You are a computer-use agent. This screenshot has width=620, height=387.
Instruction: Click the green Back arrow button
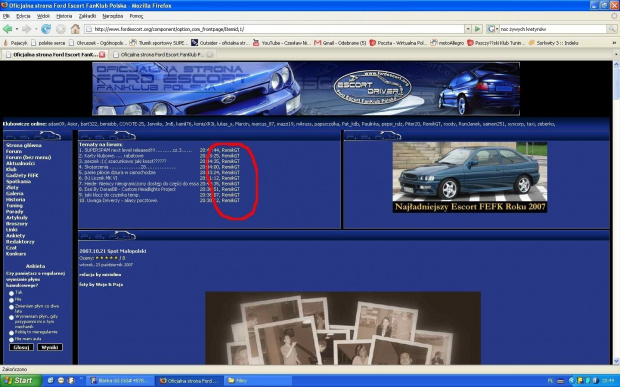pos(7,29)
